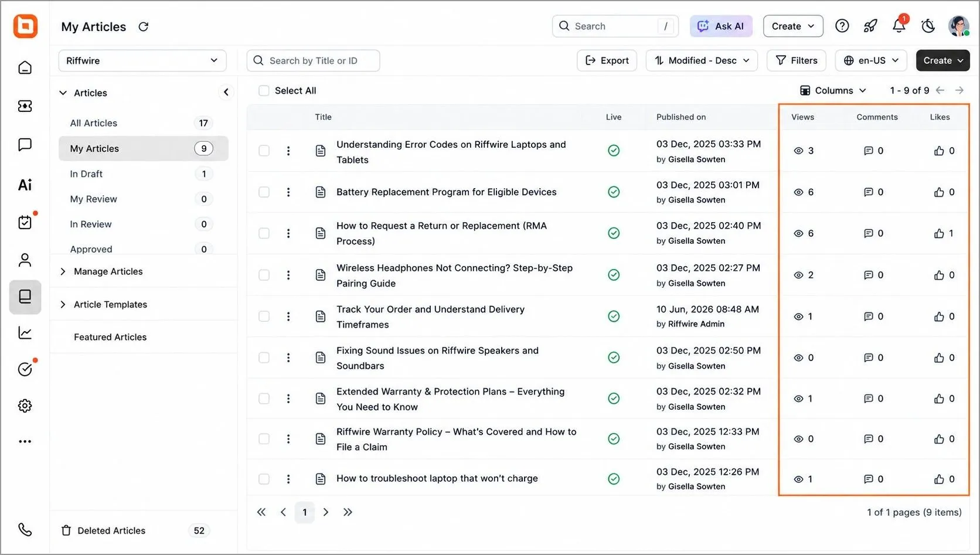980x555 pixels.
Task: Open the AI sidebar section
Action: [x=25, y=185]
